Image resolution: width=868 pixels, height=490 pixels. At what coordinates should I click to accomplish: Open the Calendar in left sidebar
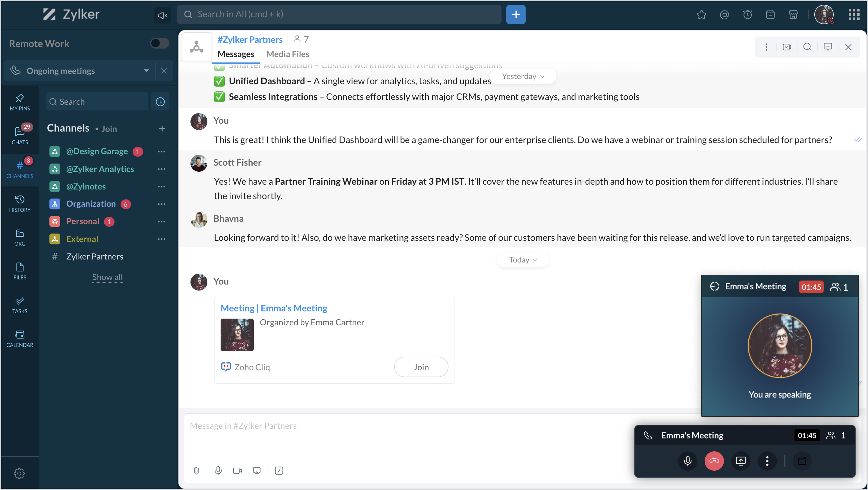click(x=20, y=339)
